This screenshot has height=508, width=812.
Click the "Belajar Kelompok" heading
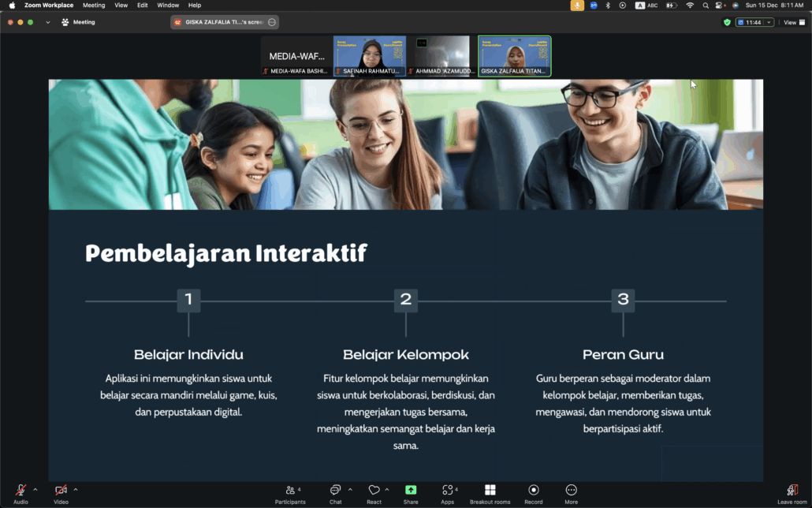406,354
